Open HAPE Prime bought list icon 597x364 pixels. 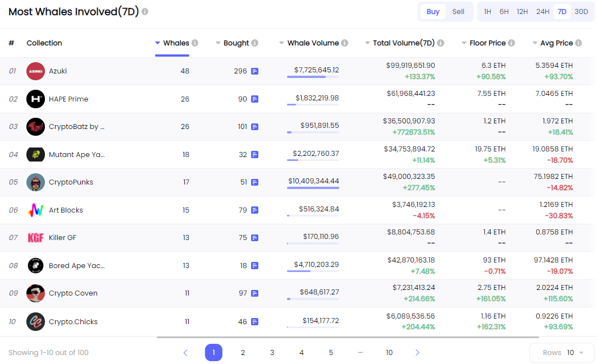coord(255,99)
